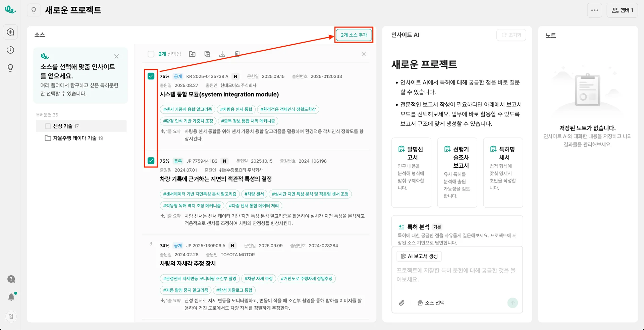This screenshot has height=330, width=644.
Task: Click the notification bell icon
Action: (11, 297)
